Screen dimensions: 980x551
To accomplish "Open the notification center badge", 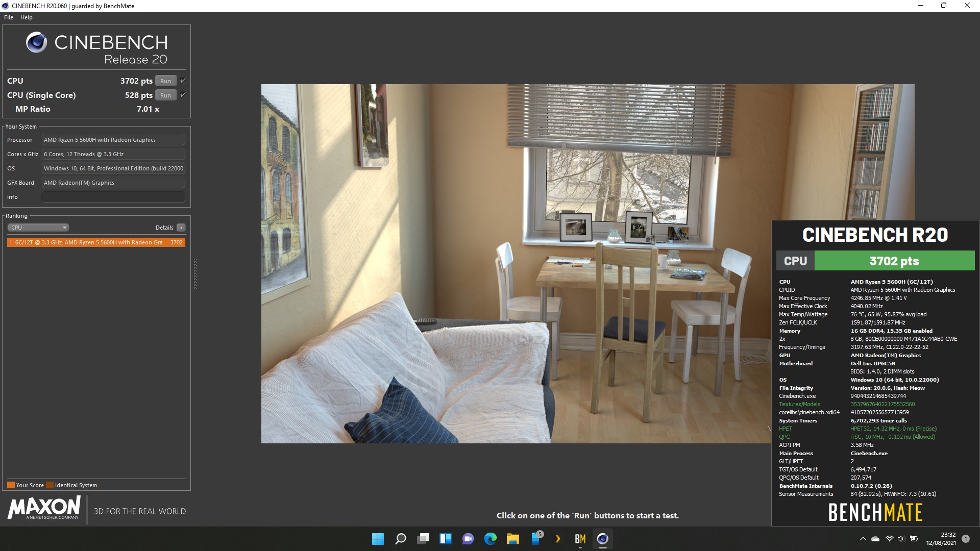I will (x=966, y=539).
